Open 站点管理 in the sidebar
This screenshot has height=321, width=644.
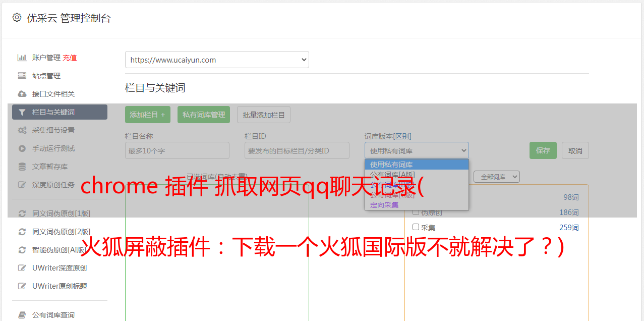(46, 76)
